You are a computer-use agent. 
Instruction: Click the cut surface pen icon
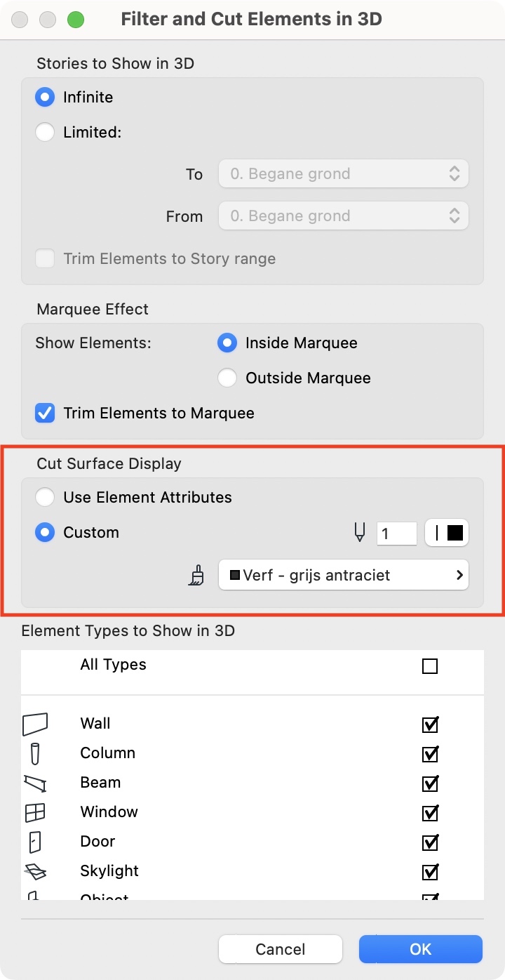360,533
